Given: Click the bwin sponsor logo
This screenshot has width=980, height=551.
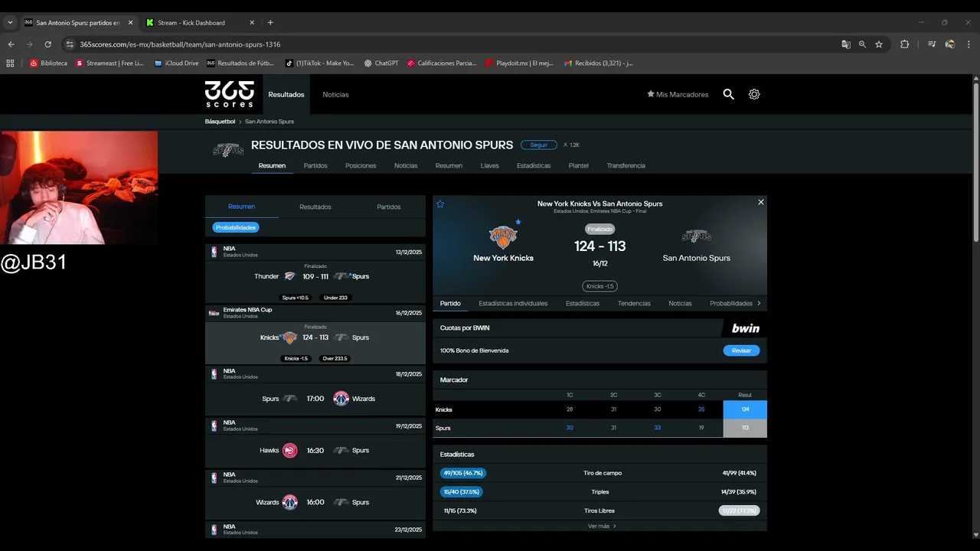Looking at the screenshot, I should tap(745, 328).
